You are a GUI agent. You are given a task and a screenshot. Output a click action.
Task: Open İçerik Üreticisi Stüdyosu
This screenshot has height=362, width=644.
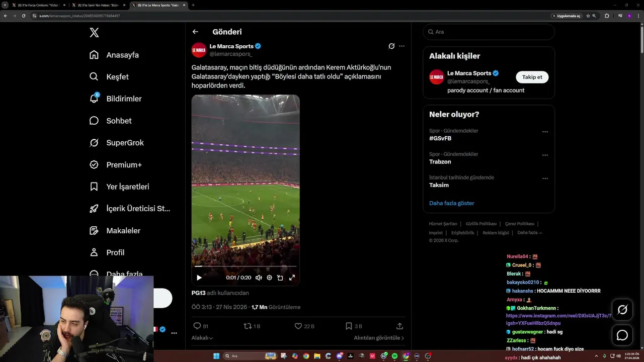130,208
